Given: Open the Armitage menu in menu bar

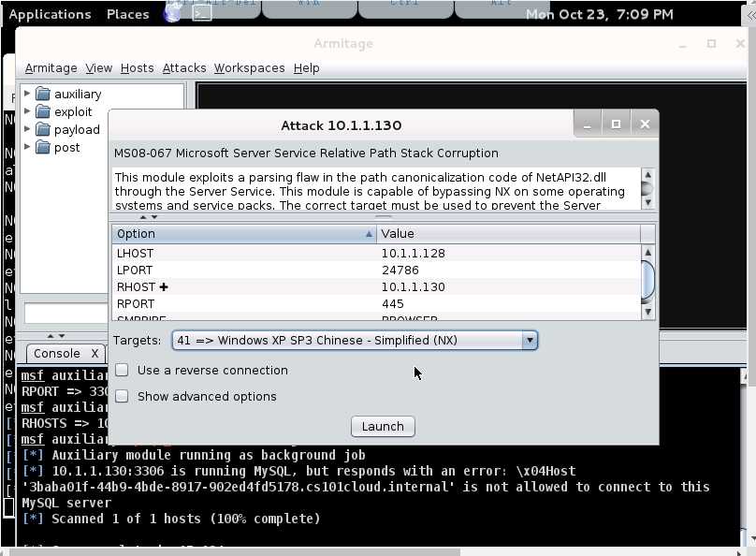Looking at the screenshot, I should (51, 68).
